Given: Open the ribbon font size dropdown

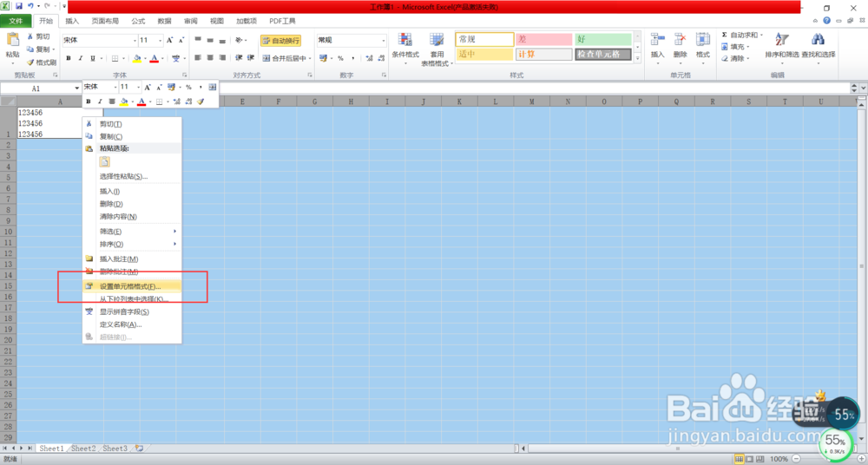Looking at the screenshot, I should pos(161,41).
